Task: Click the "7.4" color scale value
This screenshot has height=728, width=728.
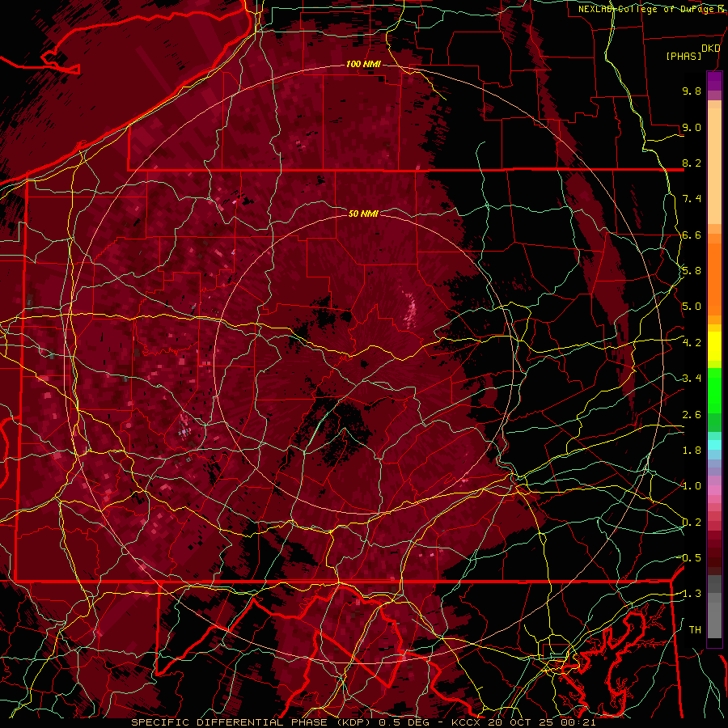Action: click(x=692, y=199)
